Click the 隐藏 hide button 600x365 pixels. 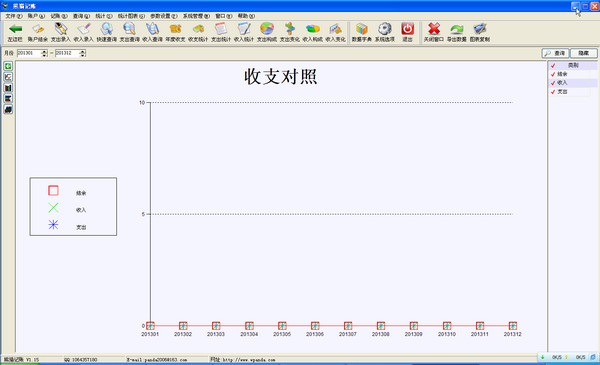click(584, 53)
